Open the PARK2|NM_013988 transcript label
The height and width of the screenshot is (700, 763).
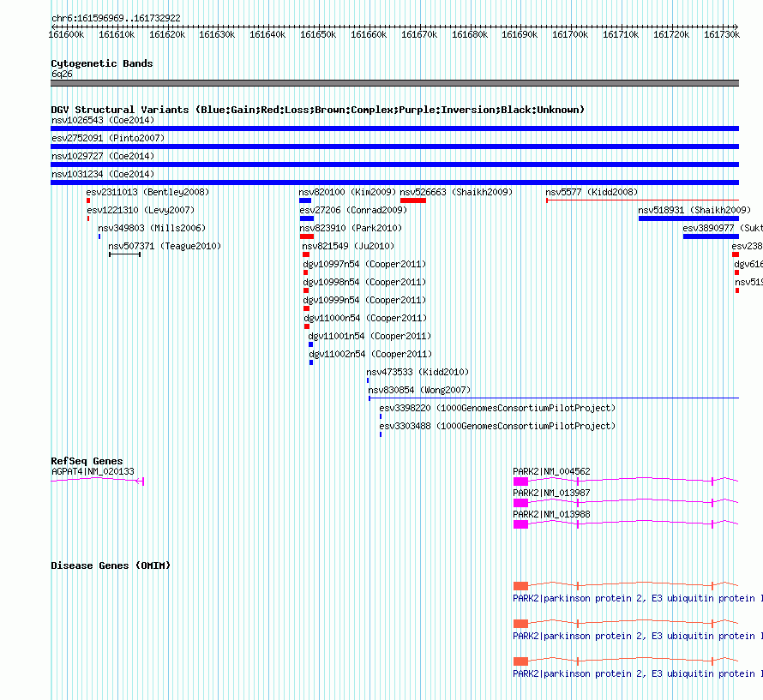(x=551, y=514)
